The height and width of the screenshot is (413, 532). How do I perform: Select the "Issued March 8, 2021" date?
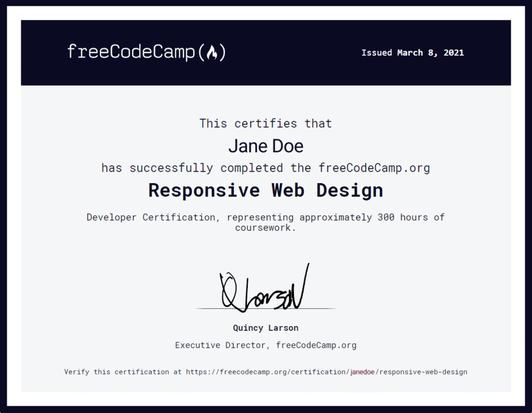413,53
